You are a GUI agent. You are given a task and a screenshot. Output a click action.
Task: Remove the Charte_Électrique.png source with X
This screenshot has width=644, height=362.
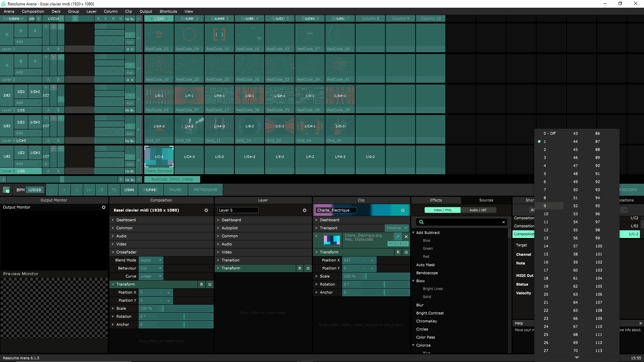click(406, 237)
